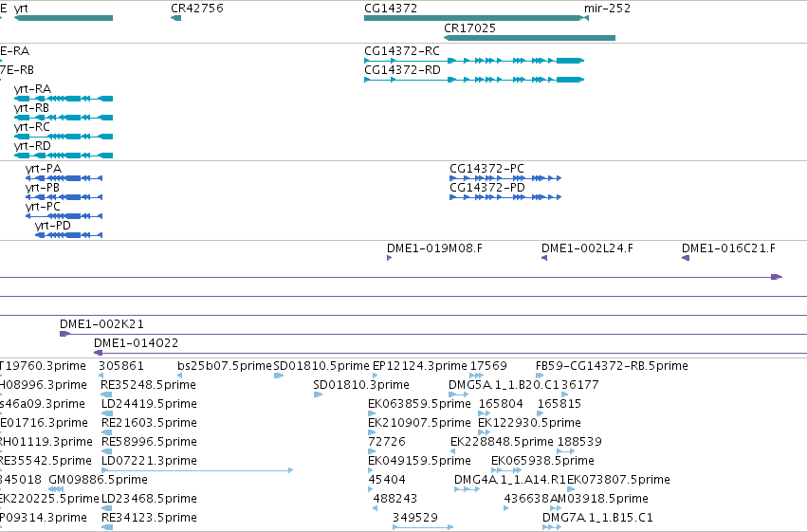Click EST LD24419.5prime

pyautogui.click(x=107, y=414)
